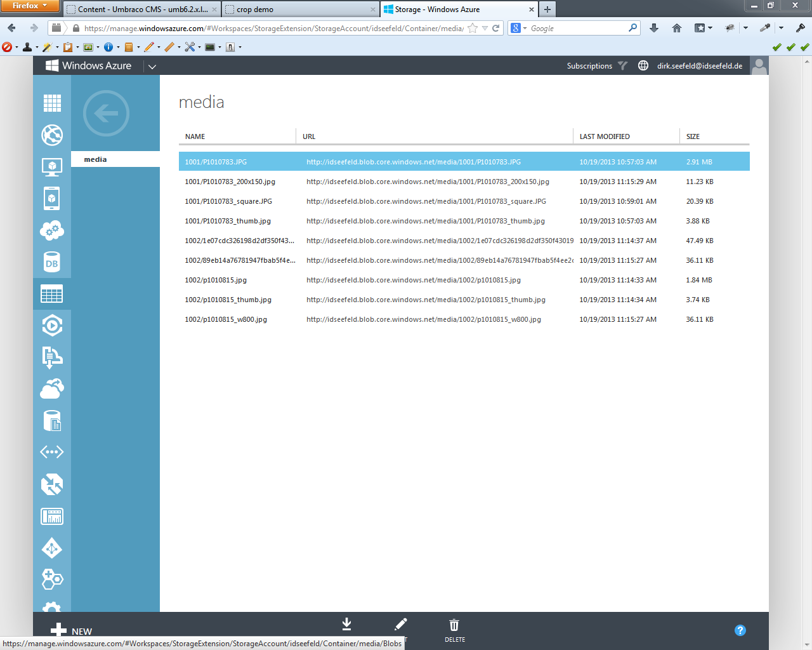Open Web Sites globe icon in sidebar
This screenshot has width=812, height=650.
(52, 135)
